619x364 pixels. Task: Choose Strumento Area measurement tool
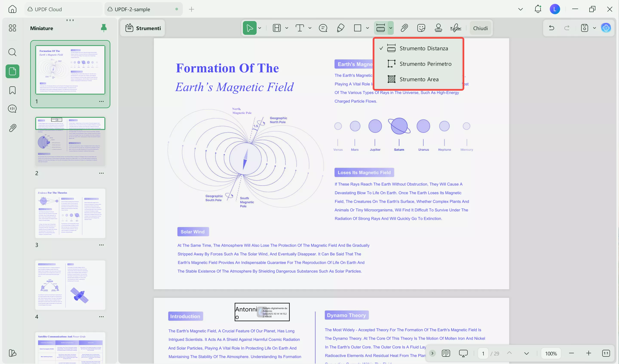[419, 79]
